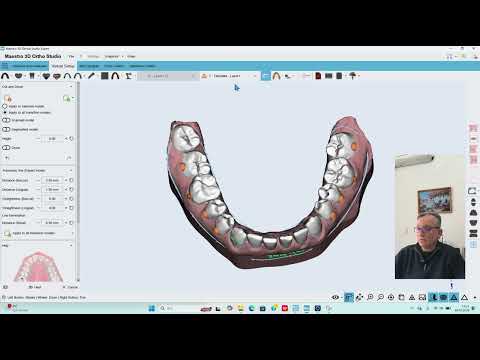
Task: Click the highlighted blue icon beside the eye
Action: pyautogui.click(x=349, y=297)
